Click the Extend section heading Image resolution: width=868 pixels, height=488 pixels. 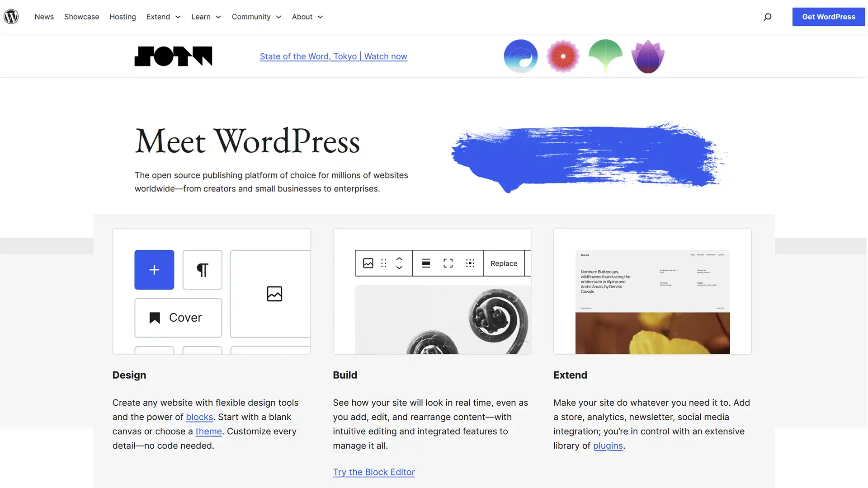pyautogui.click(x=570, y=375)
